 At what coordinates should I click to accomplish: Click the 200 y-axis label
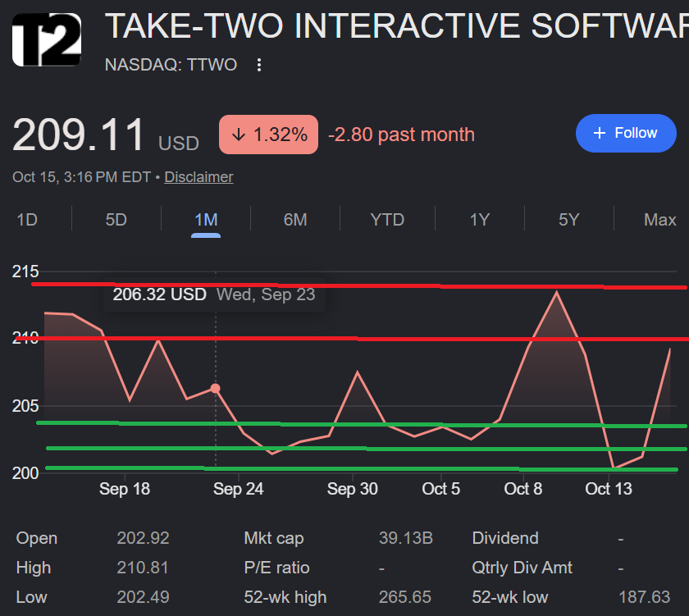[25, 473]
